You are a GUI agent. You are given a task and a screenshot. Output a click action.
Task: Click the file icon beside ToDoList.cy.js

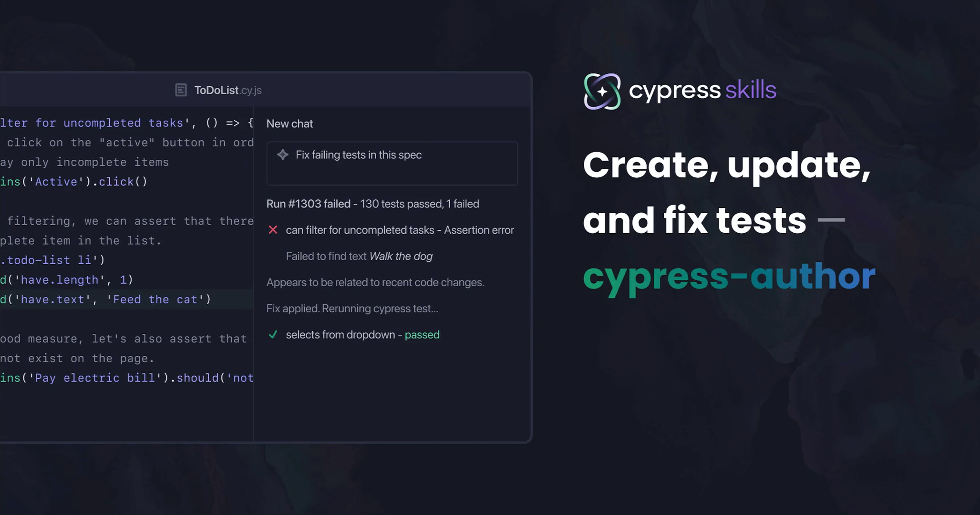181,90
